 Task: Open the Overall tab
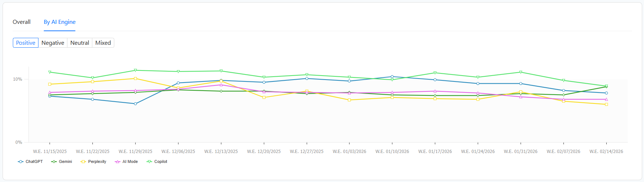point(22,22)
